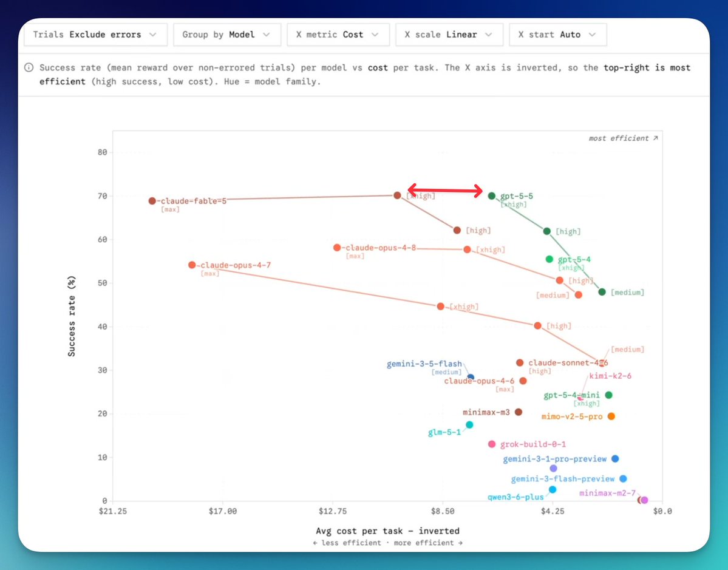Click the claude-fable-5 [max] data point
This screenshot has height=570, width=728.
(x=152, y=201)
